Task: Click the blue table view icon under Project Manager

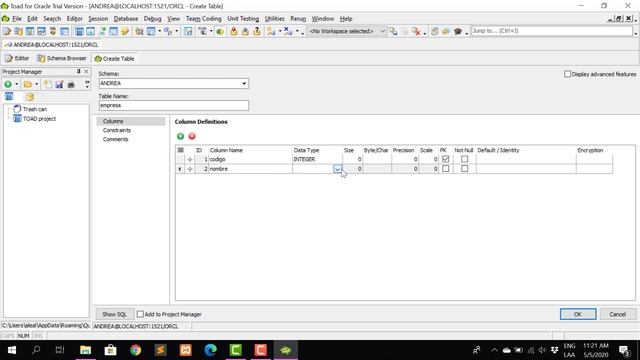Action: pyautogui.click(x=9, y=97)
